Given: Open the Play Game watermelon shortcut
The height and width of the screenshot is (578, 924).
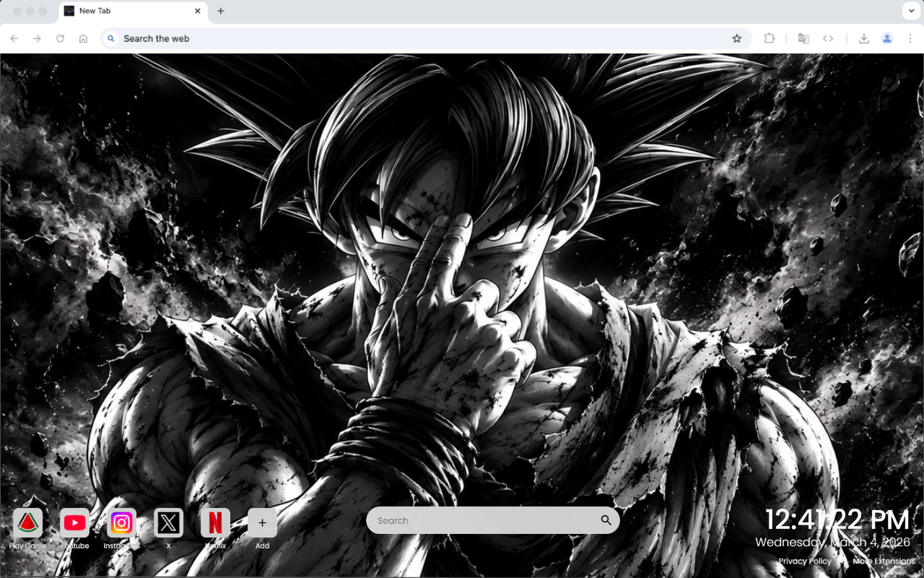Looking at the screenshot, I should click(27, 522).
